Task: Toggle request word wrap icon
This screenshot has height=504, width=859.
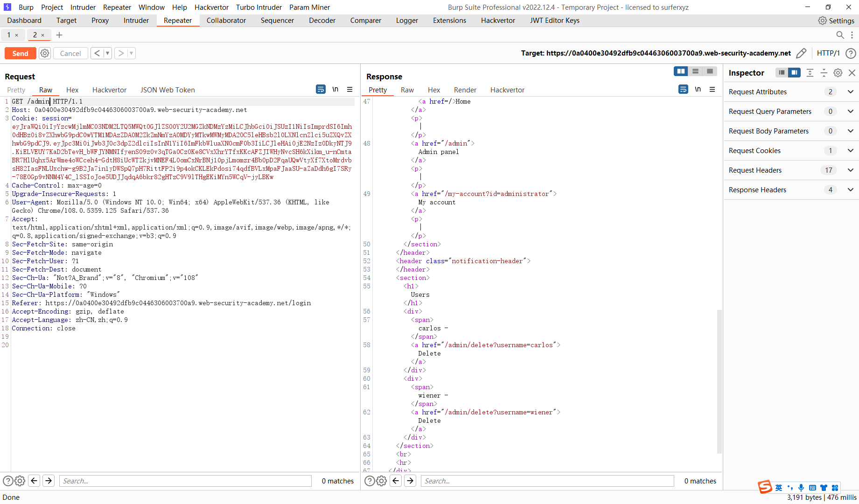Action: [321, 89]
